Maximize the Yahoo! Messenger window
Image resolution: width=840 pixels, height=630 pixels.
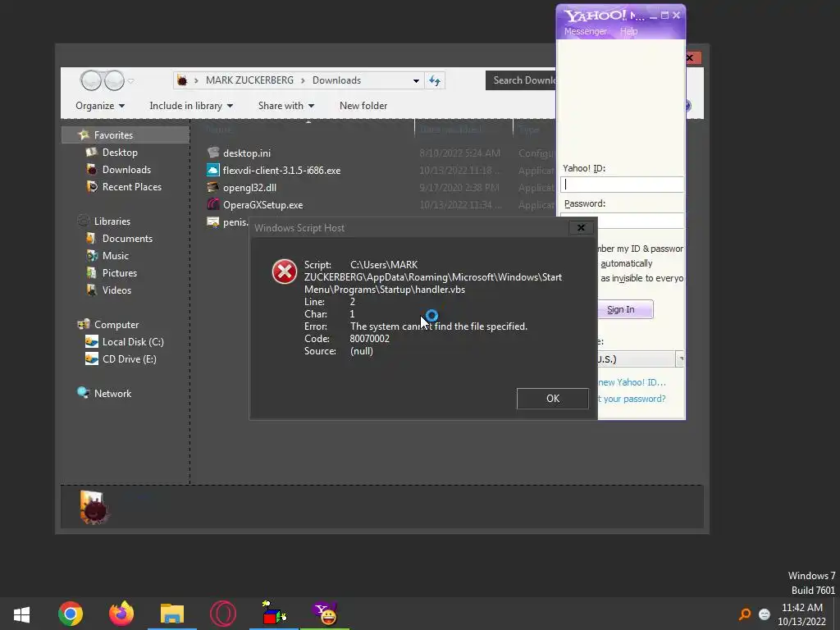coord(664,16)
